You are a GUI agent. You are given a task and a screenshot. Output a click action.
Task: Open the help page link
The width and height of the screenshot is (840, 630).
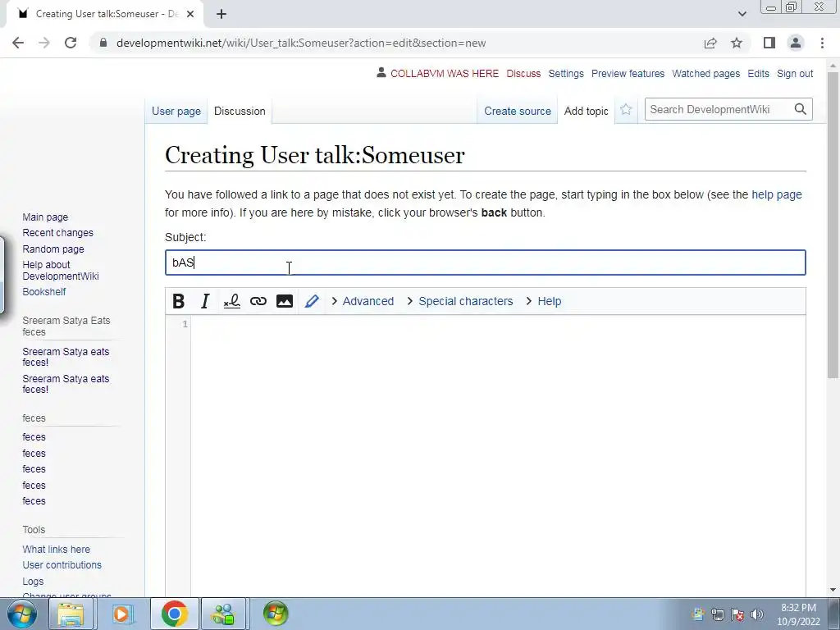(776, 194)
